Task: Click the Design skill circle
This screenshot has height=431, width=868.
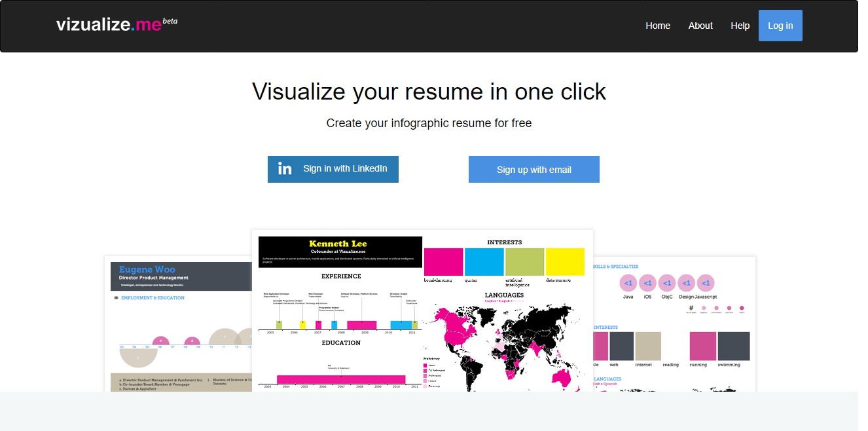Action: pyautogui.click(x=686, y=284)
